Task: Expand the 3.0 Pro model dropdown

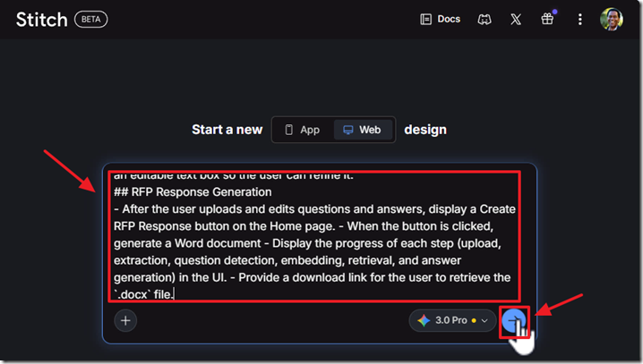Action: (x=452, y=320)
